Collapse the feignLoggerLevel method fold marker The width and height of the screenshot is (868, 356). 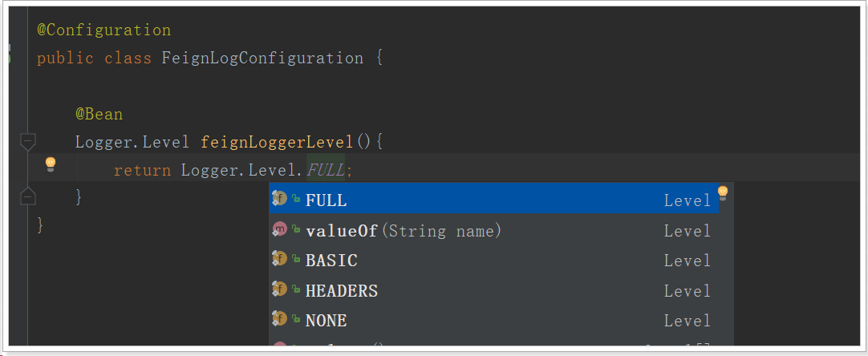coord(27,143)
